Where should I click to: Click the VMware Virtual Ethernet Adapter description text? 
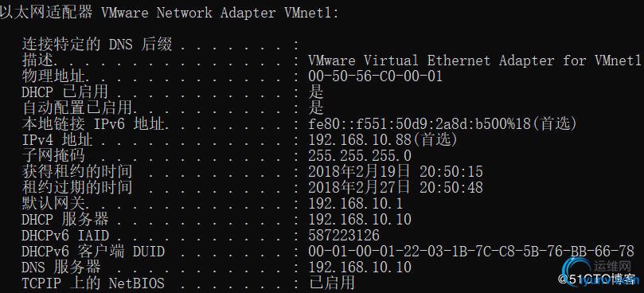click(x=474, y=61)
